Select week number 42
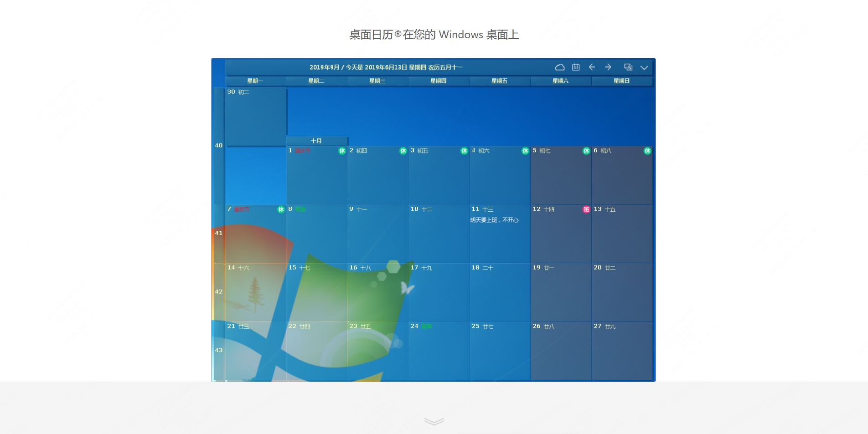 219,292
